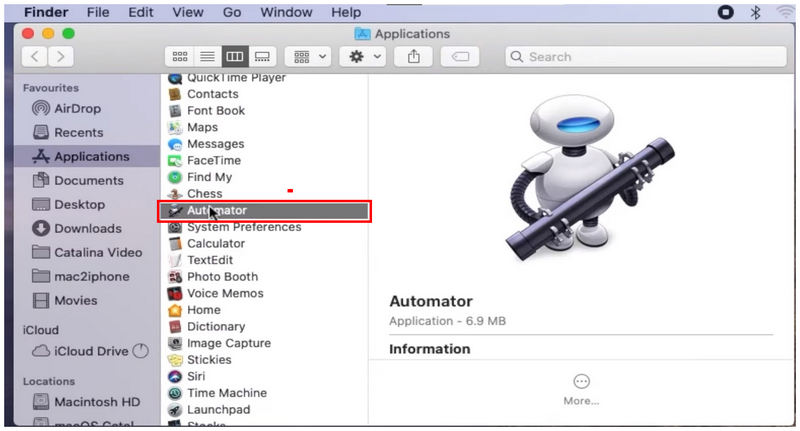800x431 pixels.
Task: Select the Messages app icon
Action: coord(175,144)
